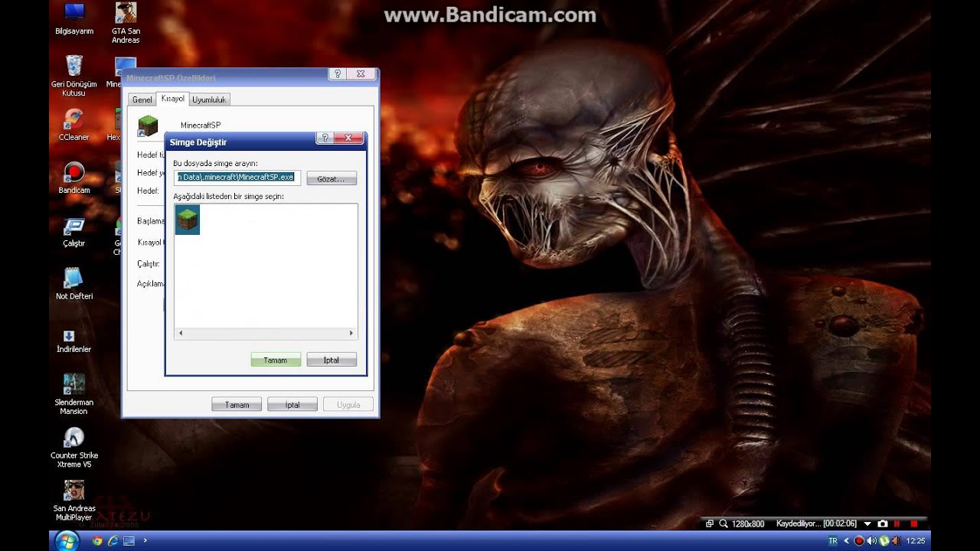Select the İndirilenler desktop icon
980x551 pixels.
point(74,341)
